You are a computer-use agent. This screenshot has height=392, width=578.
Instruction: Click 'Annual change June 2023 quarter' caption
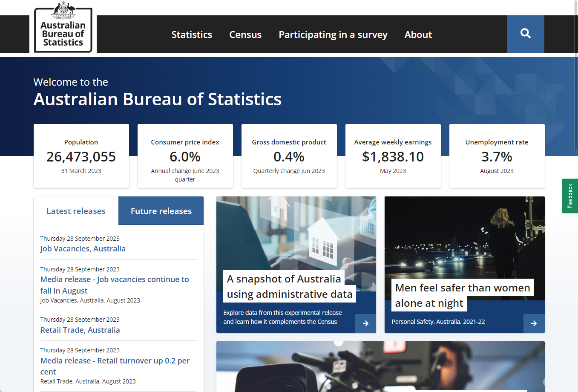point(185,175)
